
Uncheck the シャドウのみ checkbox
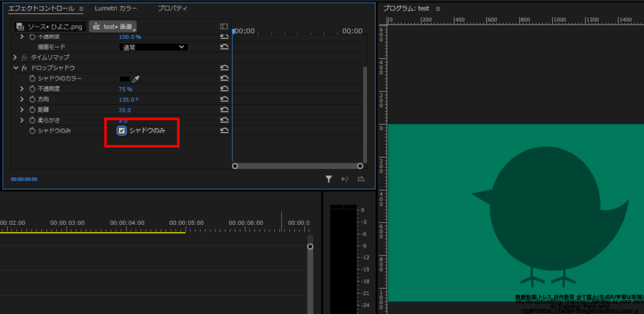pyautogui.click(x=121, y=131)
